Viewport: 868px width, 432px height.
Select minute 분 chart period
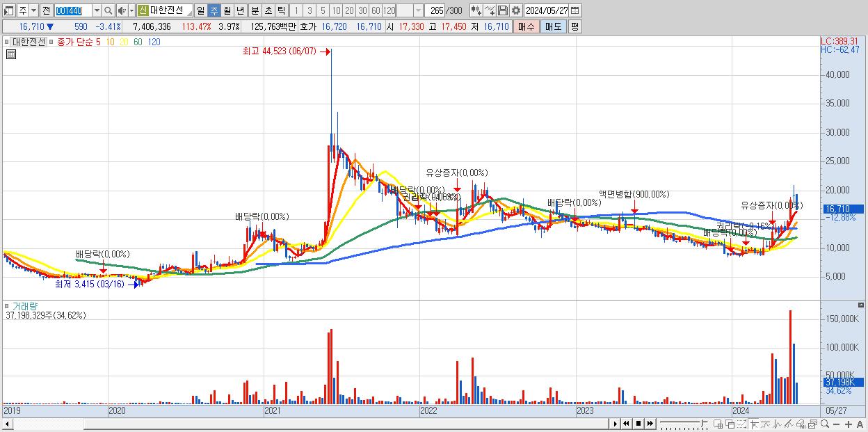255,10
